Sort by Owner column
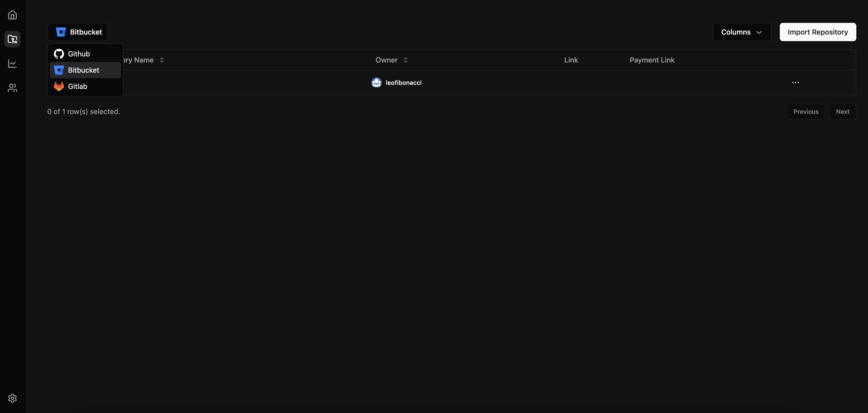Image resolution: width=868 pixels, height=413 pixels. tap(392, 60)
